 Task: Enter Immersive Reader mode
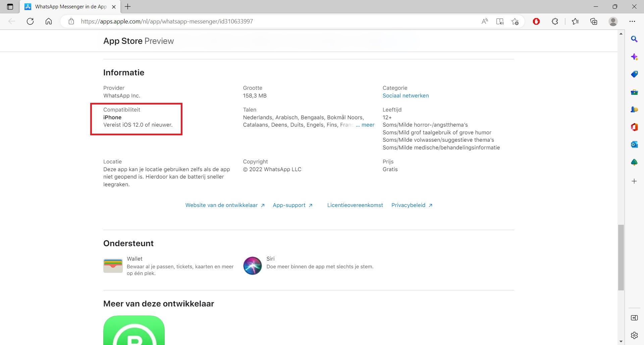pos(500,21)
